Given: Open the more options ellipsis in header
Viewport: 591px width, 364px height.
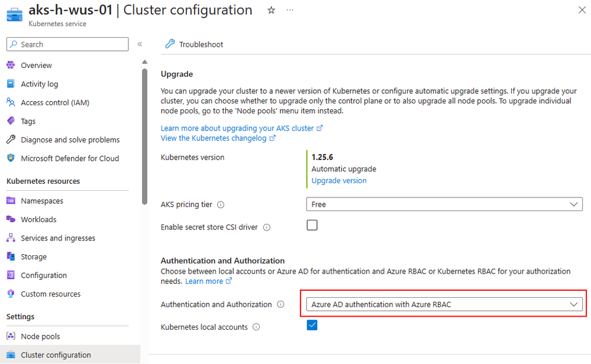Looking at the screenshot, I should [289, 10].
